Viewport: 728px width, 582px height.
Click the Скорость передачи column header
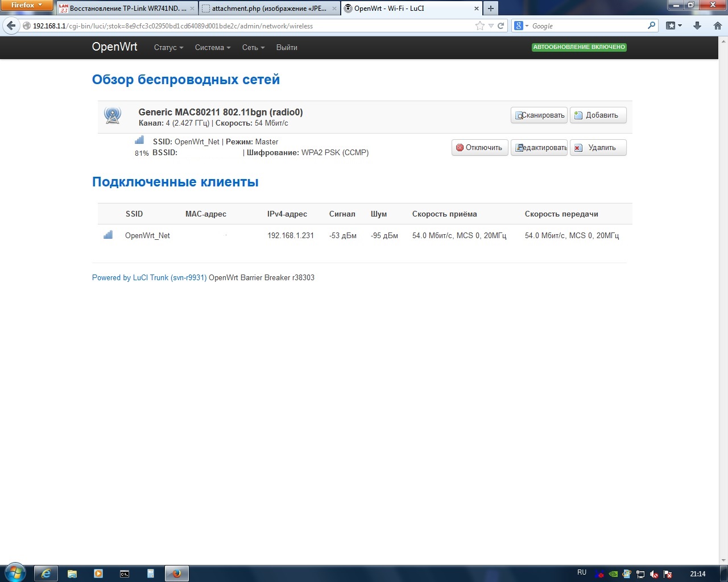tap(561, 214)
